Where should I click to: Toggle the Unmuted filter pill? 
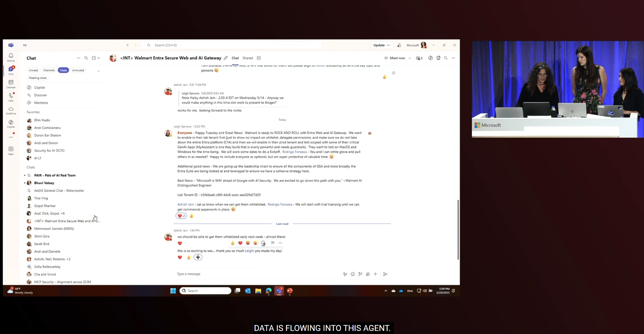point(78,70)
